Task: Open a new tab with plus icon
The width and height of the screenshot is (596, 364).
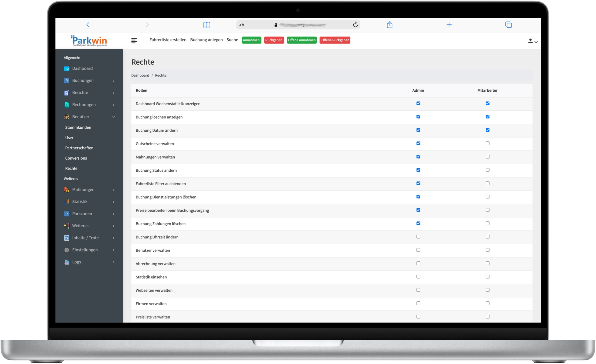Action: (449, 25)
